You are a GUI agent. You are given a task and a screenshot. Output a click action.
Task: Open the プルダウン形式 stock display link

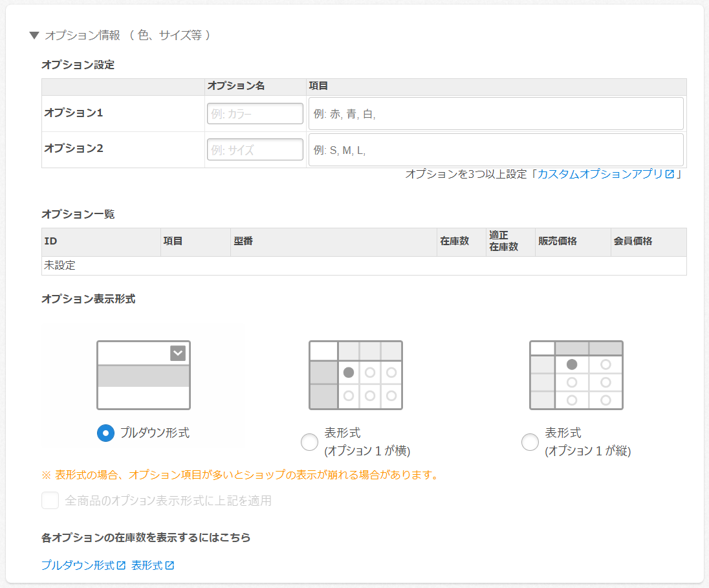78,565
